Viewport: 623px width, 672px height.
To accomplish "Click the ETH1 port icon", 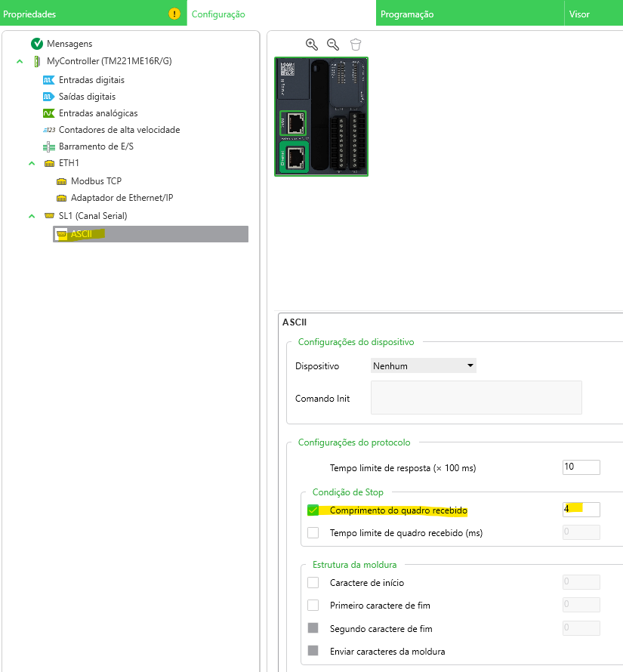I will (49, 163).
